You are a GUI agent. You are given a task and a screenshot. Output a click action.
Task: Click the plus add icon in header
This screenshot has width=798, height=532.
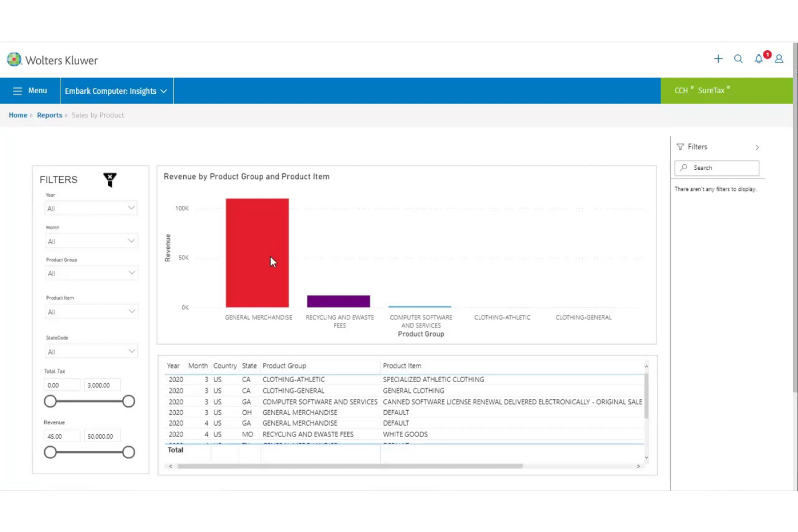pos(718,59)
